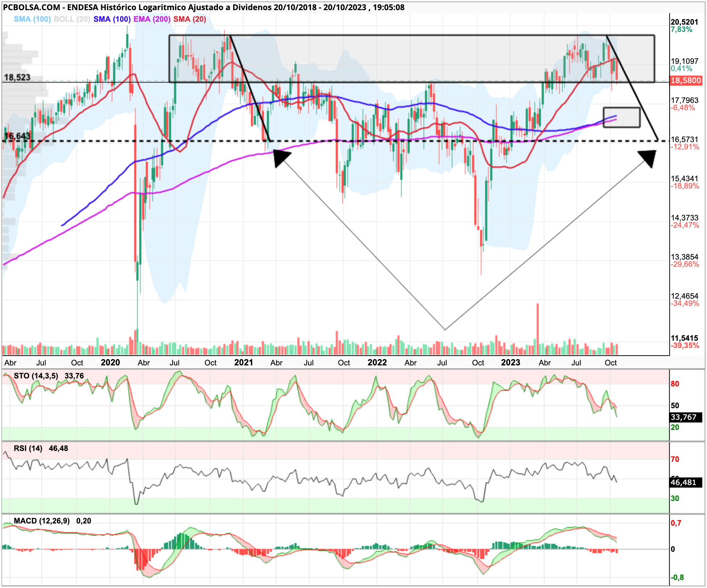707x588 pixels.
Task: Click the light blue SMA (100) legend label
Action: [32, 19]
